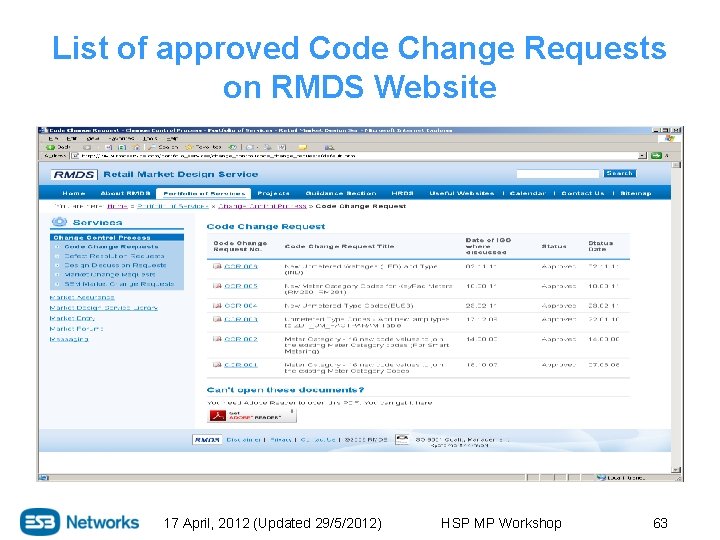Click the Get Adobe Reader badge
720x540 pixels.
(252, 416)
